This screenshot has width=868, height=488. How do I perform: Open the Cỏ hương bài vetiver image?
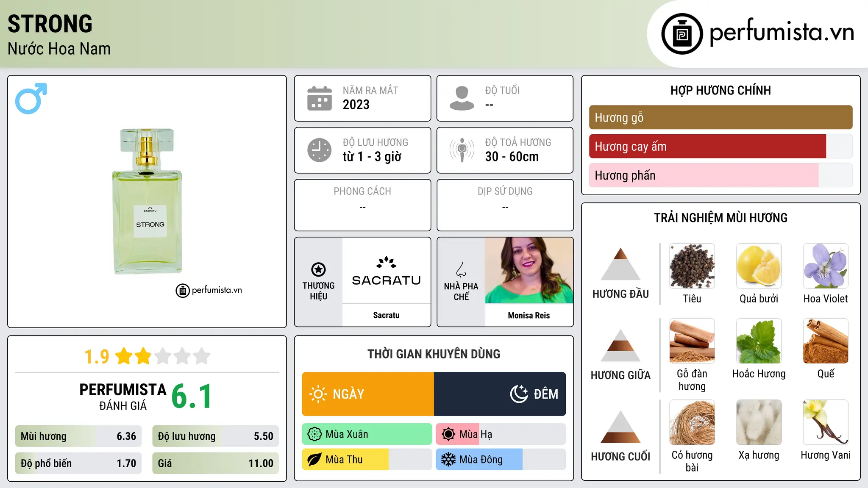(x=692, y=422)
